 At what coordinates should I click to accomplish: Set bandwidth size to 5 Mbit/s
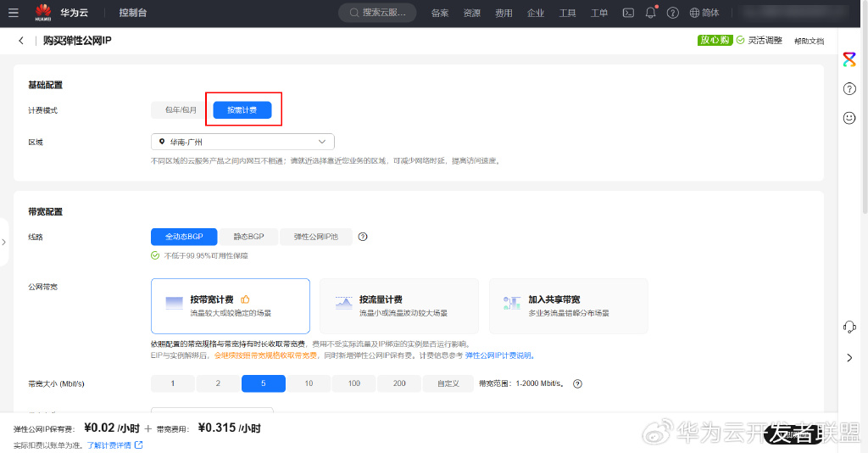click(264, 383)
